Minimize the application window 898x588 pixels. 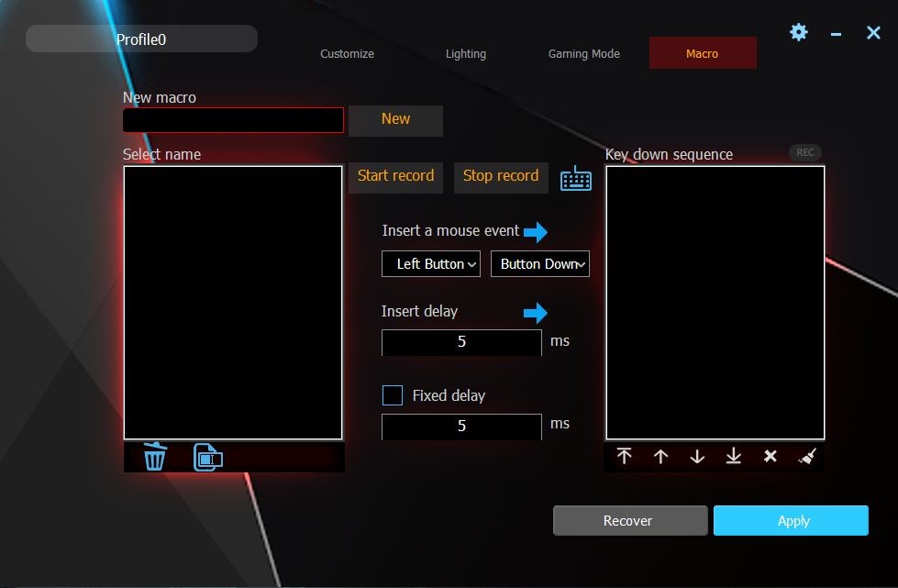[837, 34]
